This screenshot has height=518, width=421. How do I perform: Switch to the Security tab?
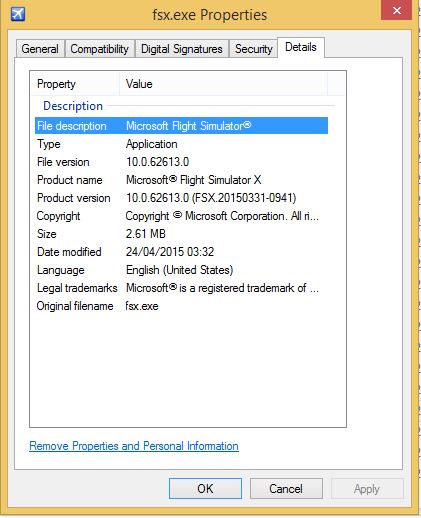254,49
